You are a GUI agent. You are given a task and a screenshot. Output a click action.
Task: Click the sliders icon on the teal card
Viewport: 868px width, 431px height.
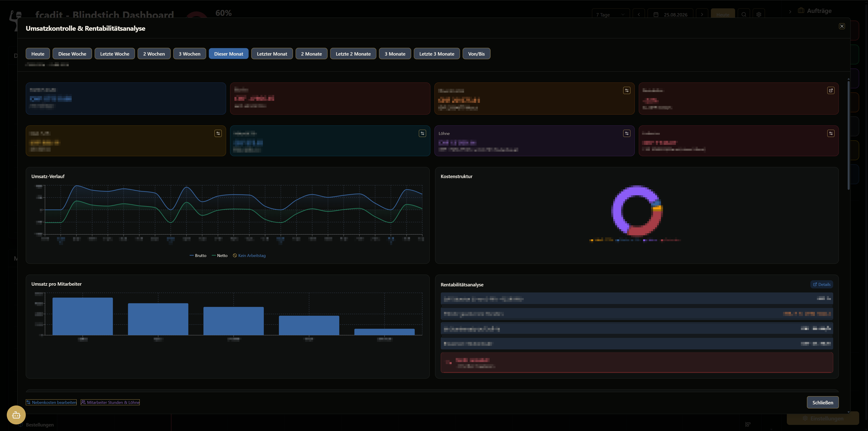[x=422, y=133]
